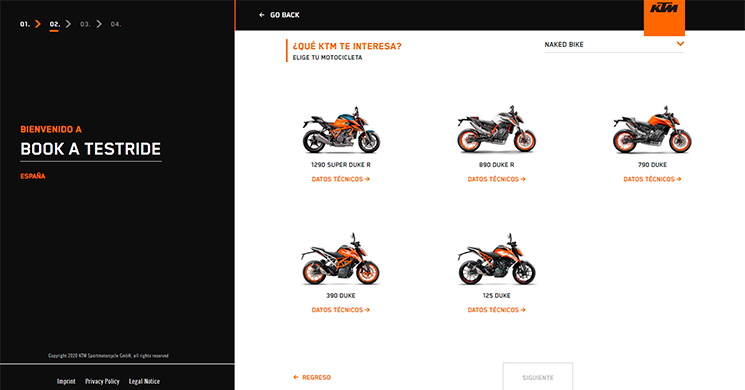Choose the 890 Duke R motorcycle image
Screen dimensions: 745x390
pyautogui.click(x=497, y=129)
